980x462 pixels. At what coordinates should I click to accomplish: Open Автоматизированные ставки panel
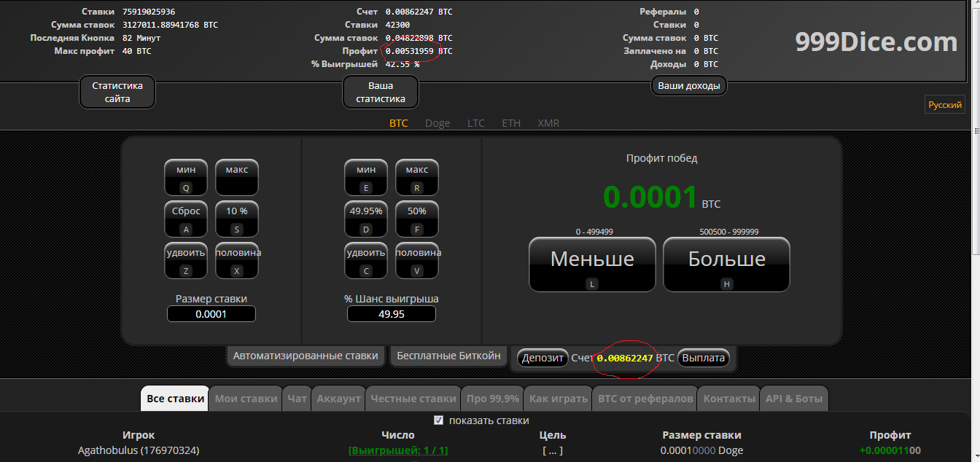pos(306,356)
